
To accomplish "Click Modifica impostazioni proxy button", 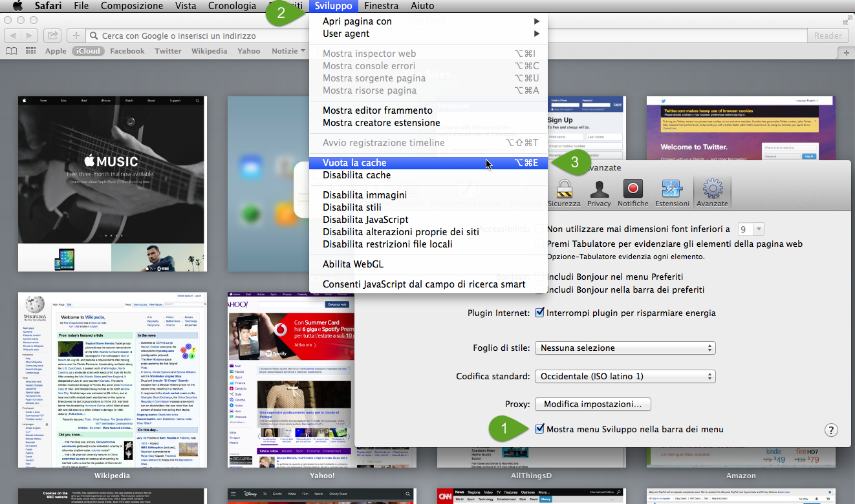I will [x=592, y=404].
